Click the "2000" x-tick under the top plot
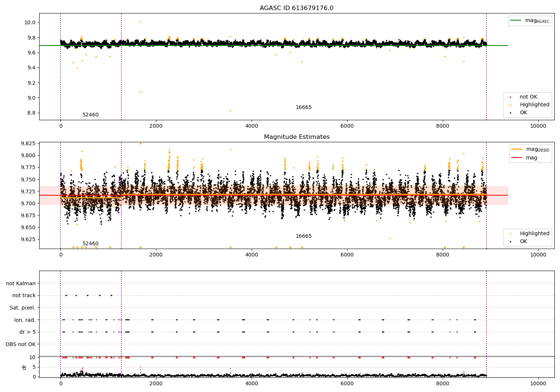The height and width of the screenshot is (392, 560). tap(156, 126)
